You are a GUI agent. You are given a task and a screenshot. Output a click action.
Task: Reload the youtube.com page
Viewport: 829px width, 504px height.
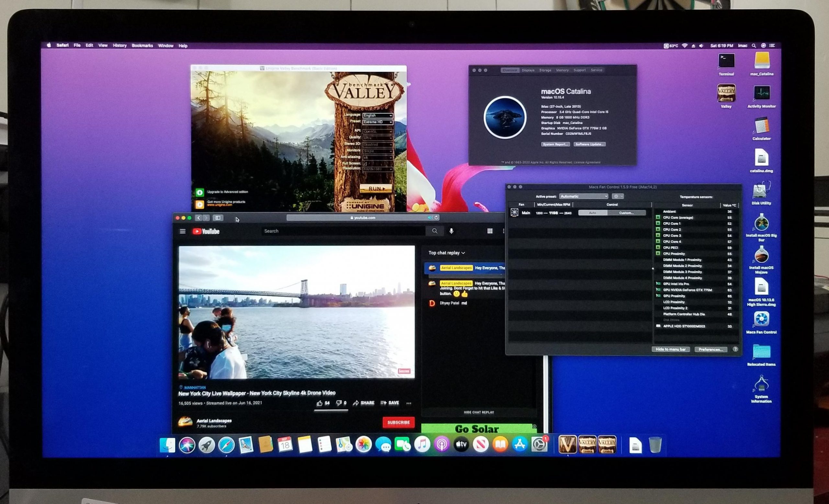click(437, 218)
